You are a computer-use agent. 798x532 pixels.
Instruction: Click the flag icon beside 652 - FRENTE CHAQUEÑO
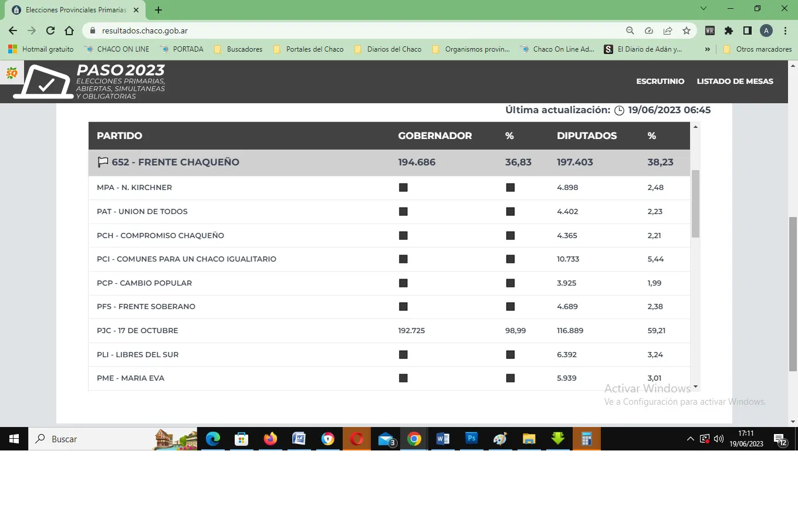pos(102,161)
